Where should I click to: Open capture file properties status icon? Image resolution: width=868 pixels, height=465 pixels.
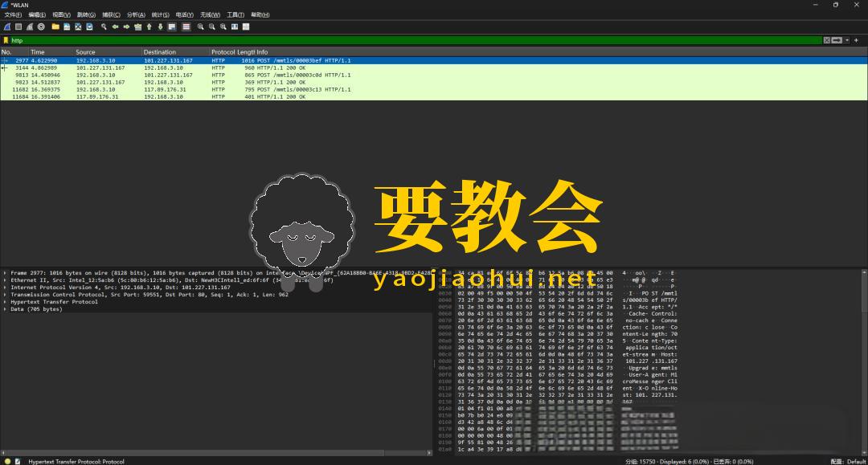tap(18, 461)
